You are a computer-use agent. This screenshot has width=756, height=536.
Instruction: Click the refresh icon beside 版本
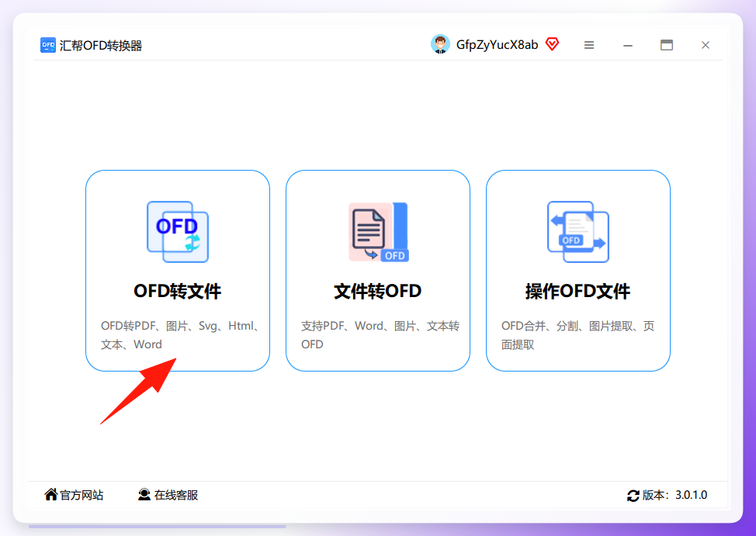[633, 496]
